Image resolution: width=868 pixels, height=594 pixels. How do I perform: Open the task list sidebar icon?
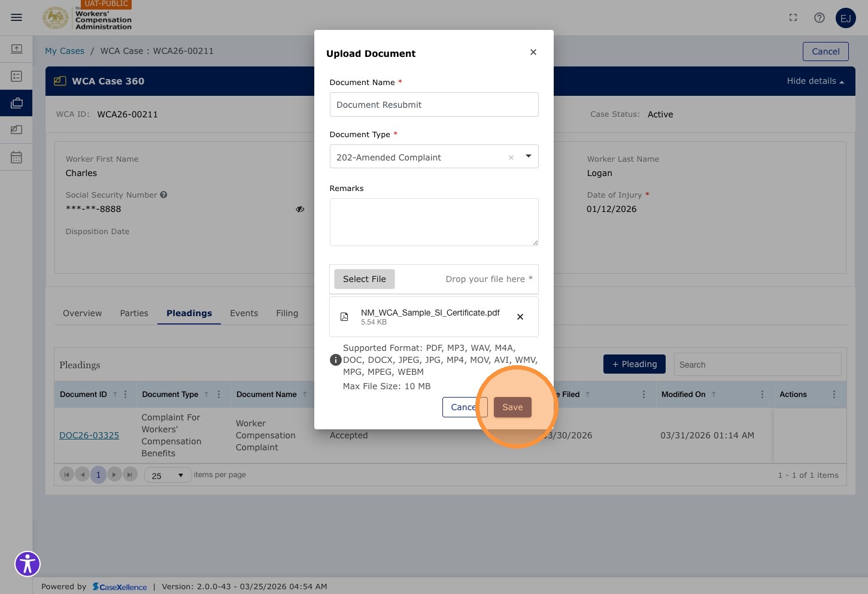coord(16,76)
